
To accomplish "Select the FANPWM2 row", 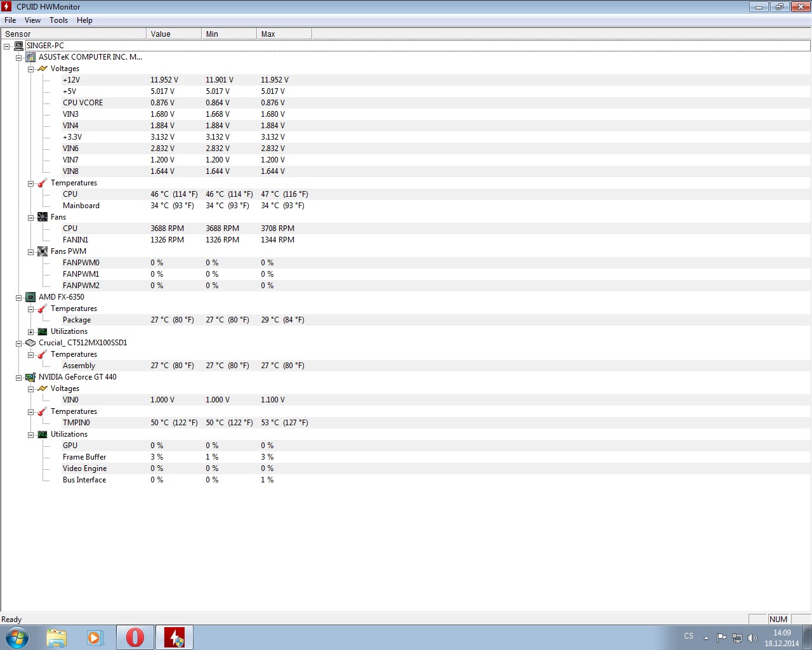I will [436, 286].
